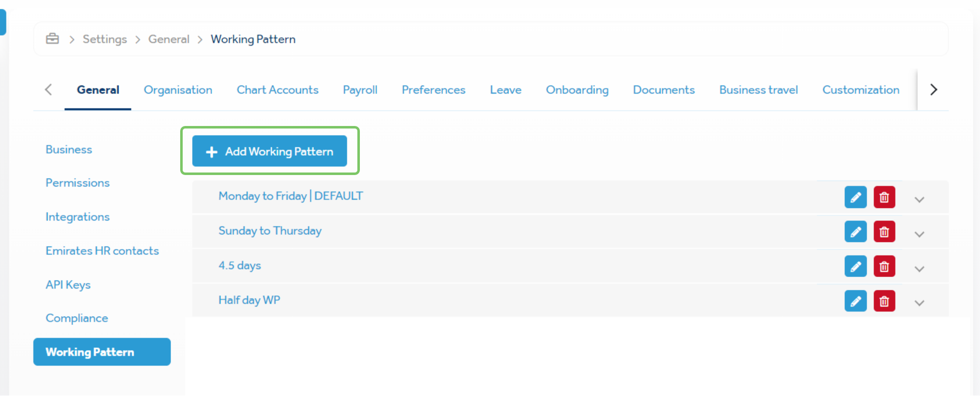The height and width of the screenshot is (396, 980).
Task: Expand the Monday to Friday row
Action: (x=919, y=199)
